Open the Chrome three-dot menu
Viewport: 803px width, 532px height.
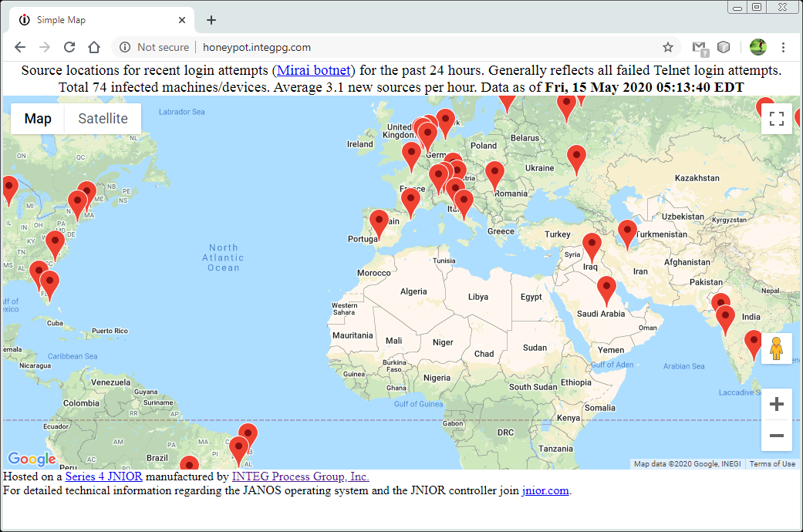coord(783,48)
